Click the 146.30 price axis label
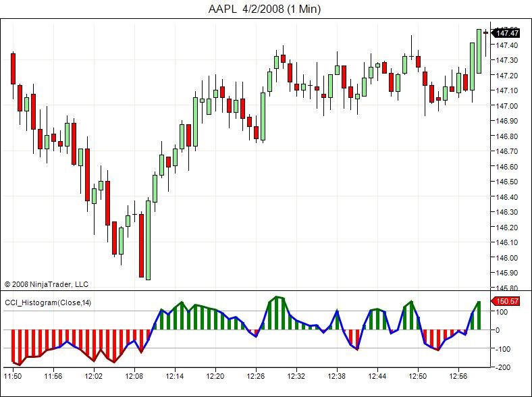This screenshot has width=532, height=397. pyautogui.click(x=507, y=212)
